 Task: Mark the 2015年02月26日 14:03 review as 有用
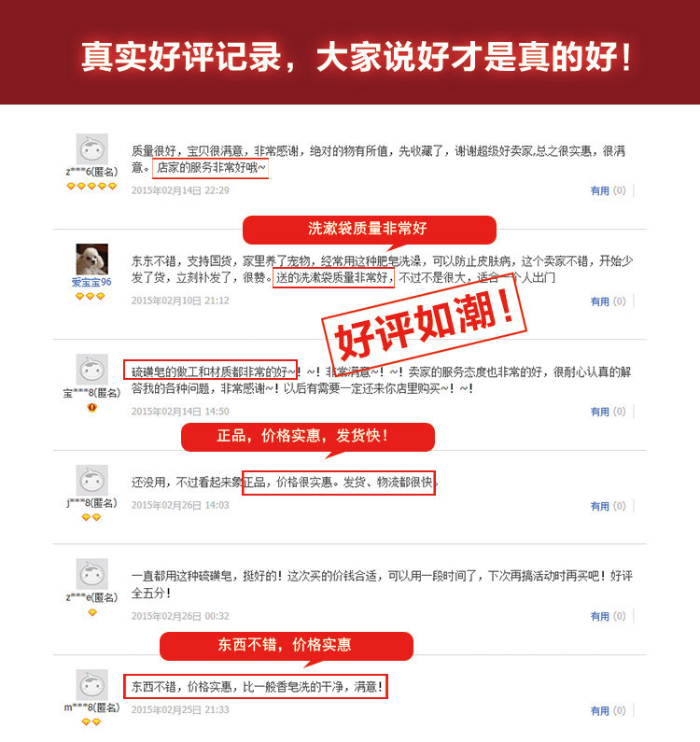pos(599,507)
